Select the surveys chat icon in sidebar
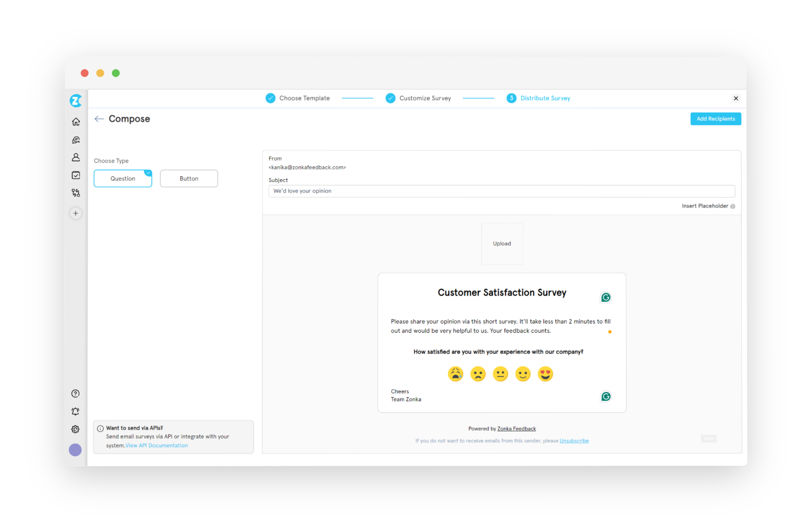This screenshot has height=522, width=812. 75,139
